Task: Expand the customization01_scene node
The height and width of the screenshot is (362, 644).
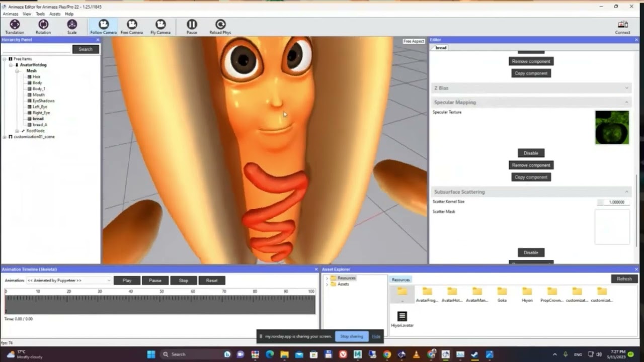Action: [x=5, y=137]
